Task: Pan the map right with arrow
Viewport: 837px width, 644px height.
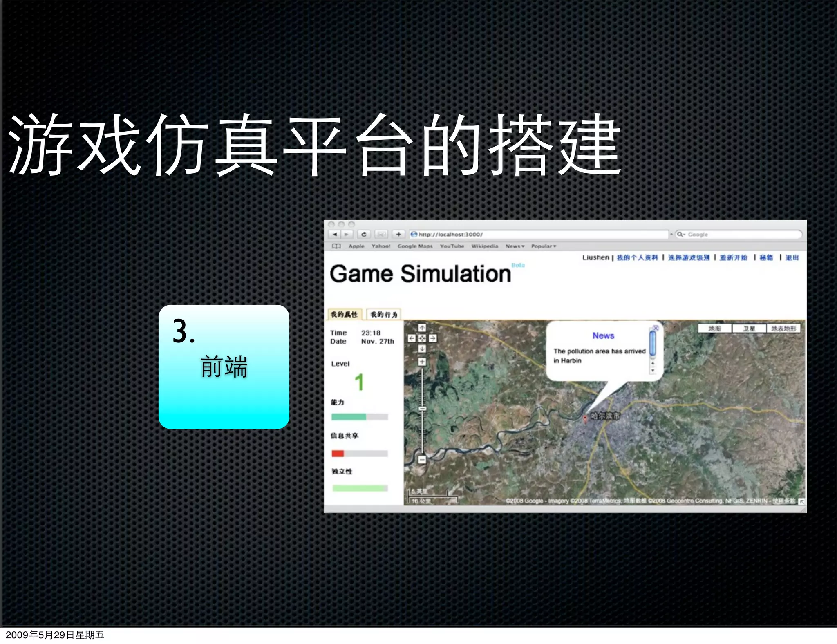Action: 433,338
